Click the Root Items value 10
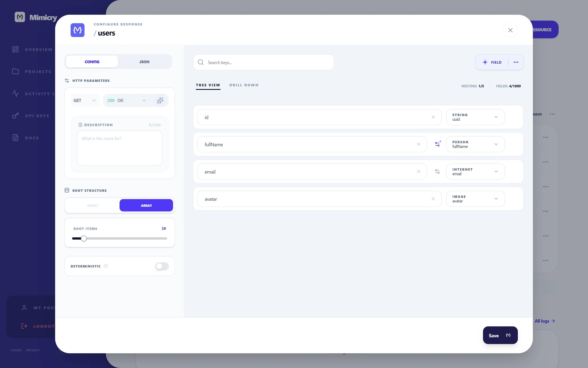The image size is (588, 368). [164, 229]
